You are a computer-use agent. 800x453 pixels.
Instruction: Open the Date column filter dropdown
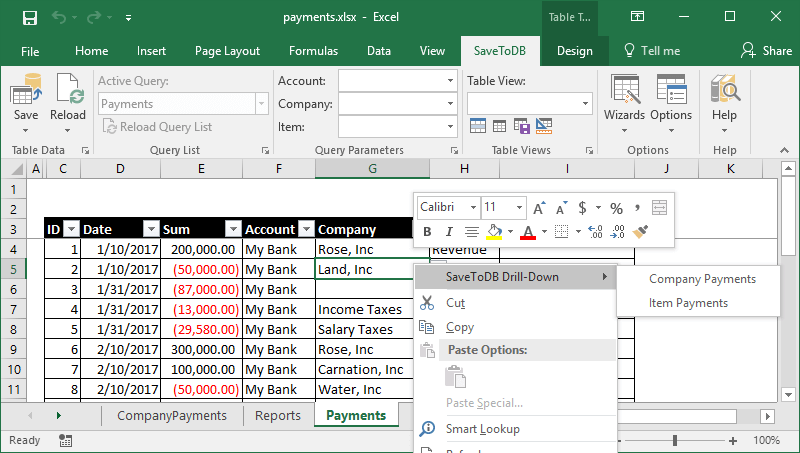click(x=151, y=229)
